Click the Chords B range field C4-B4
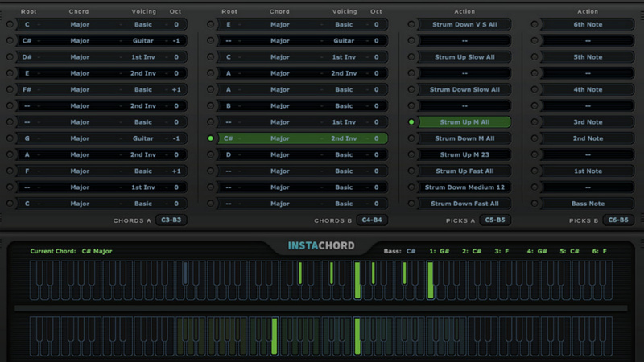The image size is (644, 362). (x=373, y=220)
